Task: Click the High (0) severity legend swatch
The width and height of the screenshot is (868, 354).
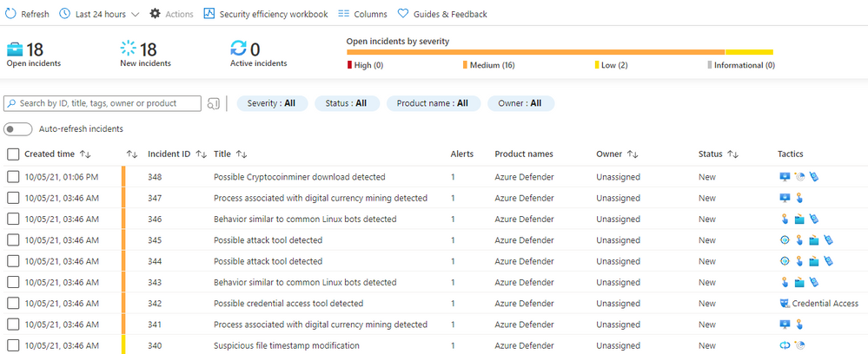Action: 349,65
